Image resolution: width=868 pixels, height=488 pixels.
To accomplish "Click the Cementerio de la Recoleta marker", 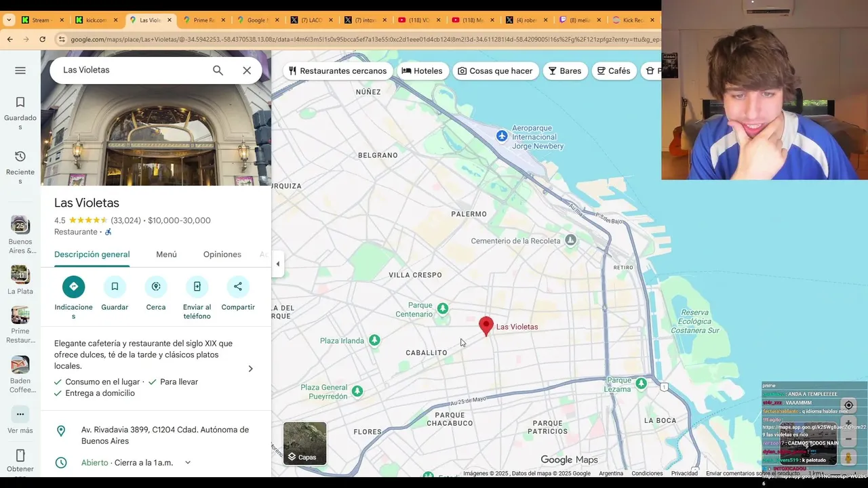I will [x=571, y=240].
